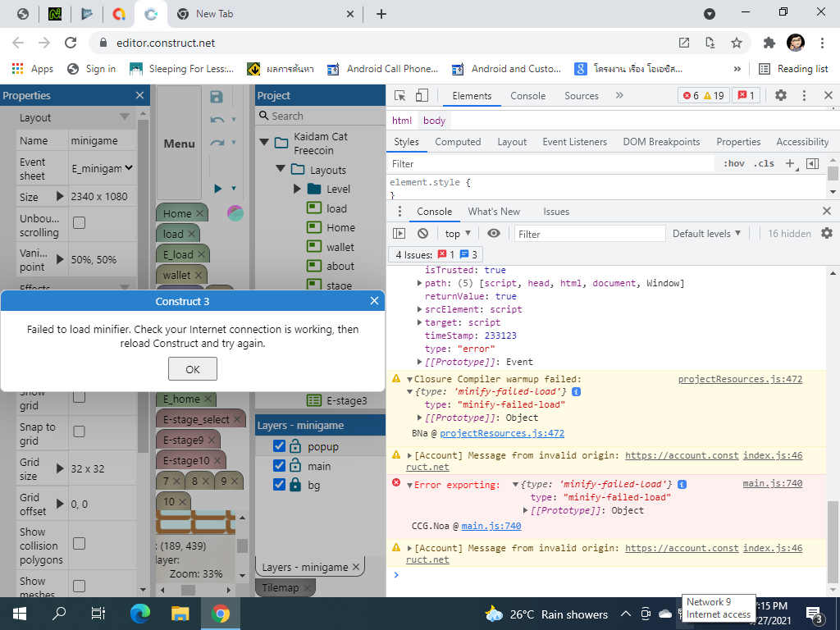Click the DevTools errors and warnings counter
This screenshot has height=630, width=840.
(x=703, y=95)
